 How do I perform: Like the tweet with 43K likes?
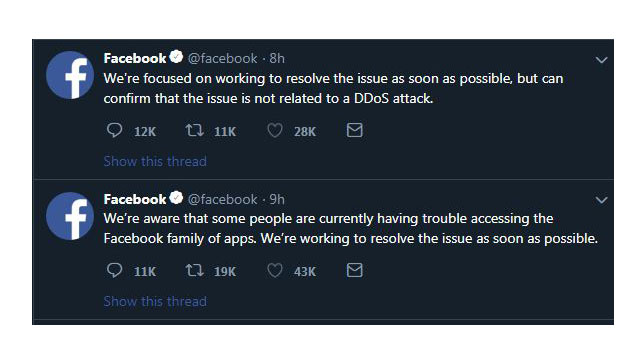click(275, 271)
